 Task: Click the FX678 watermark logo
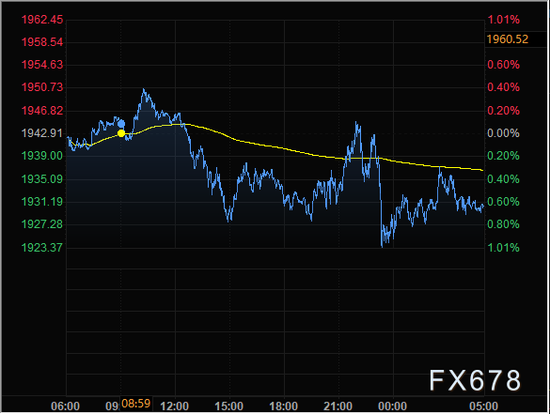(x=475, y=380)
